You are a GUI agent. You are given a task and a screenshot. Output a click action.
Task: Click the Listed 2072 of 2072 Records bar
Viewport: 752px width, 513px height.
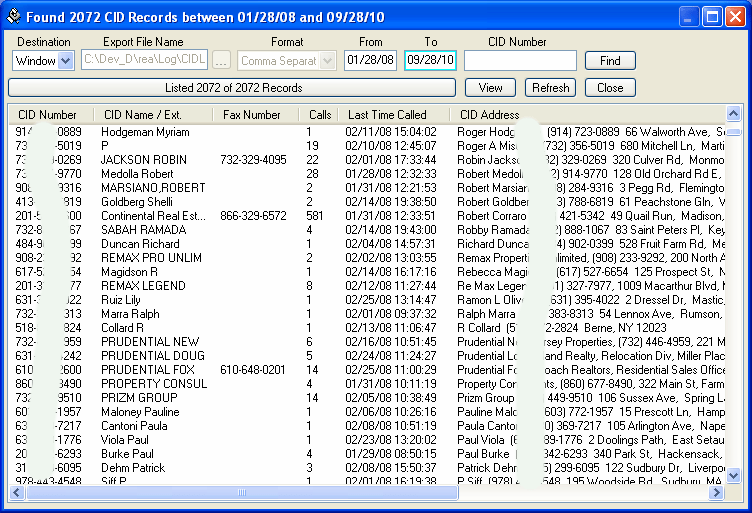tap(232, 88)
